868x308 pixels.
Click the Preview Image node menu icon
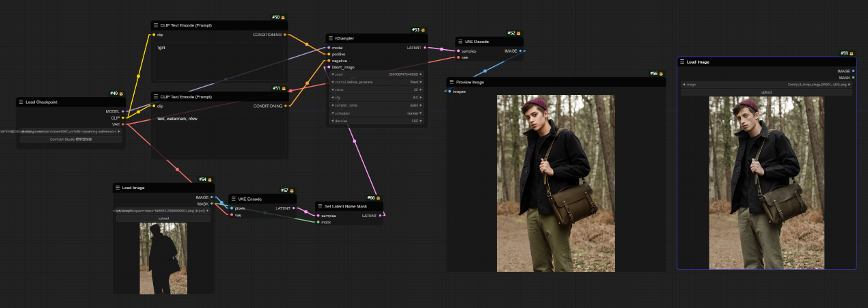click(x=452, y=82)
